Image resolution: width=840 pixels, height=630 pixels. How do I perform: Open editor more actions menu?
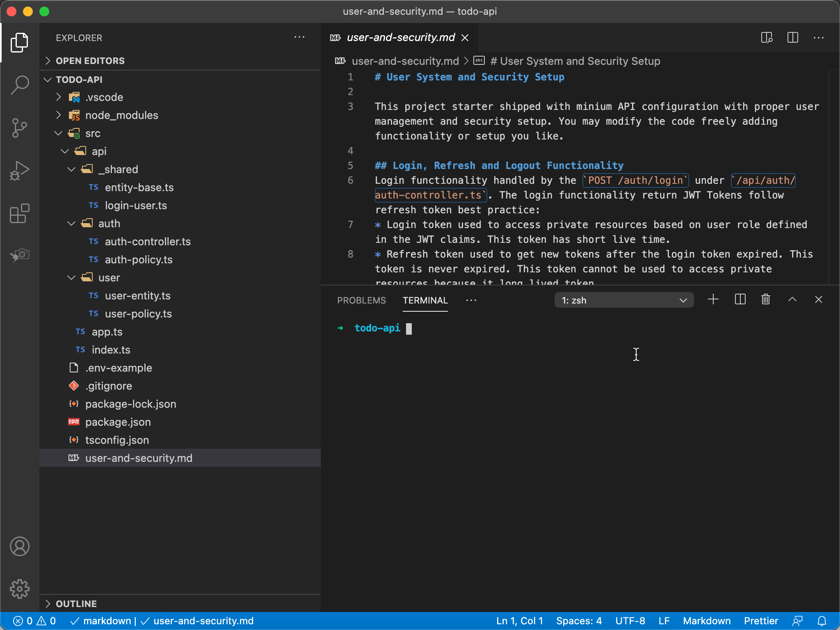[x=819, y=37]
